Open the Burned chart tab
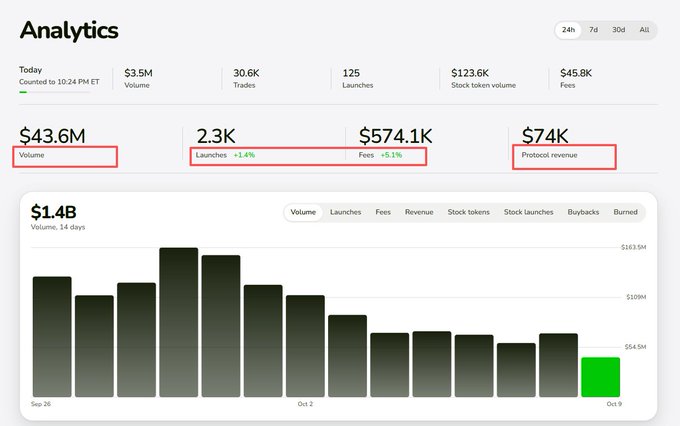The image size is (680, 426). (625, 212)
